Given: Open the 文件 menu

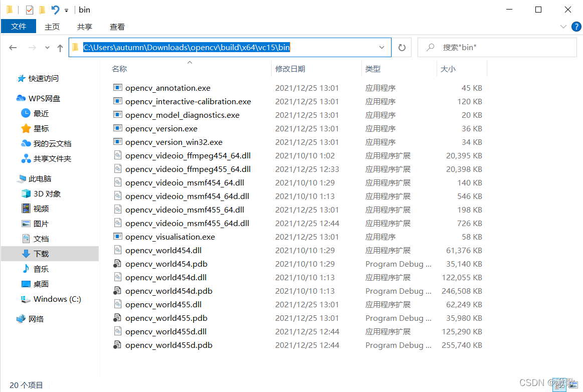Looking at the screenshot, I should [19, 26].
